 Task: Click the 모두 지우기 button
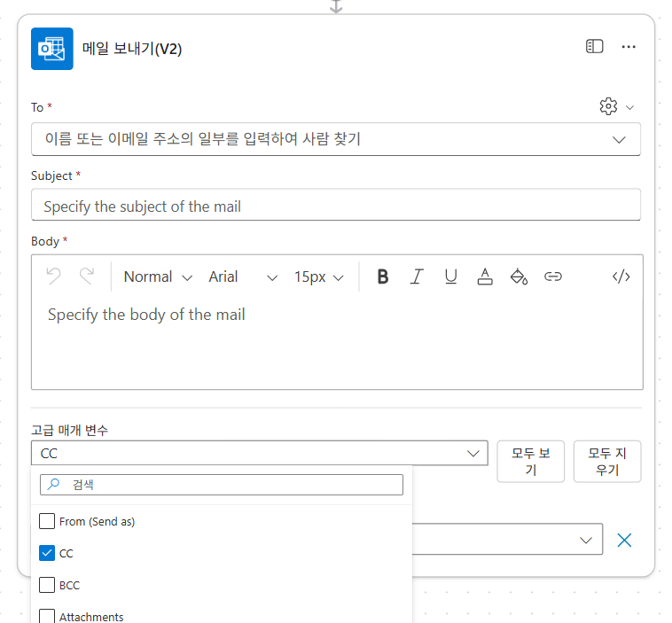click(x=607, y=462)
